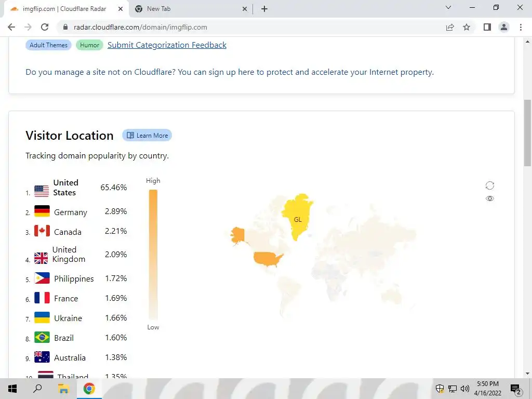The image size is (532, 399).
Task: Open the tab search chevron
Action: [x=448, y=7]
